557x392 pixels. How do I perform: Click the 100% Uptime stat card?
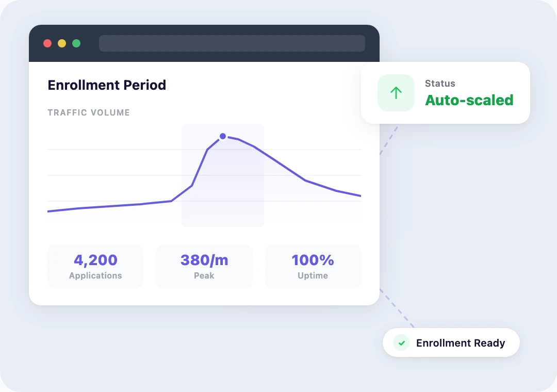click(313, 266)
